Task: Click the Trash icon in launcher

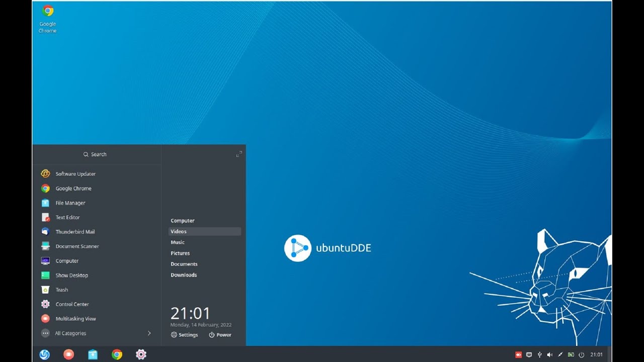Action: coord(45,290)
